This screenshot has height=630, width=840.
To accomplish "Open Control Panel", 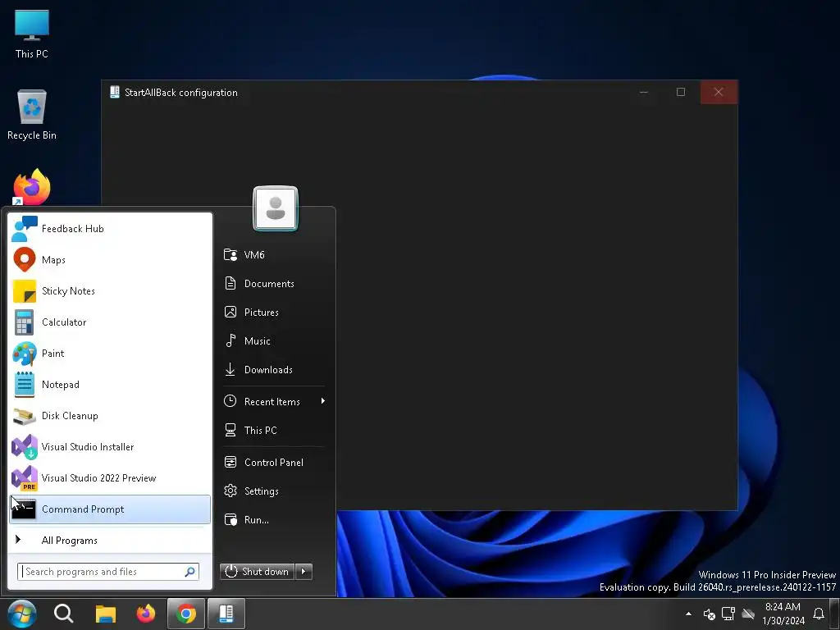I will pyautogui.click(x=273, y=463).
